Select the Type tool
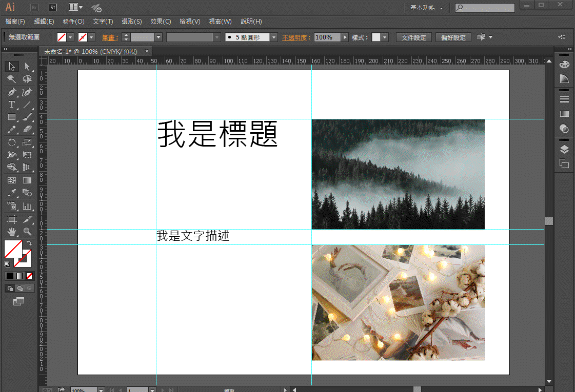This screenshot has width=575, height=392. 12,105
